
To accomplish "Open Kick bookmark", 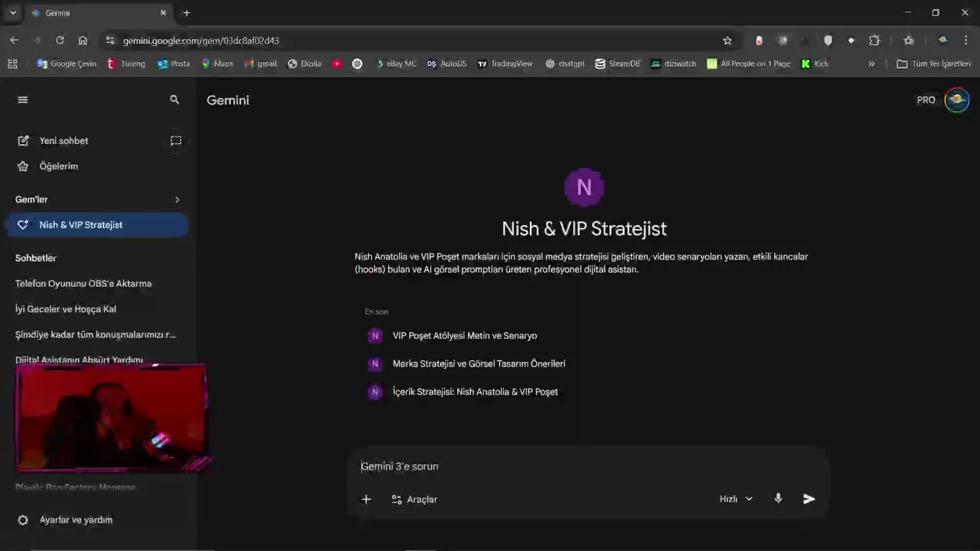I will pos(815,64).
